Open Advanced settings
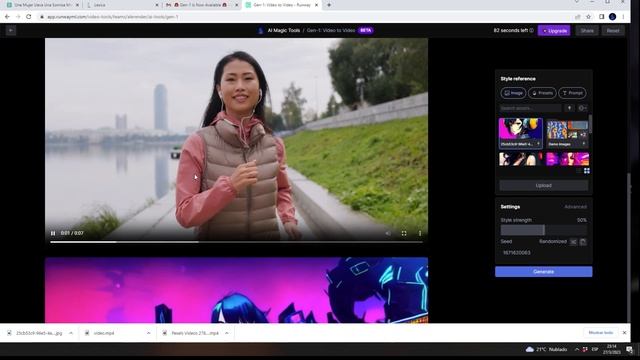Screen dimensions: 640x360 [575, 207]
